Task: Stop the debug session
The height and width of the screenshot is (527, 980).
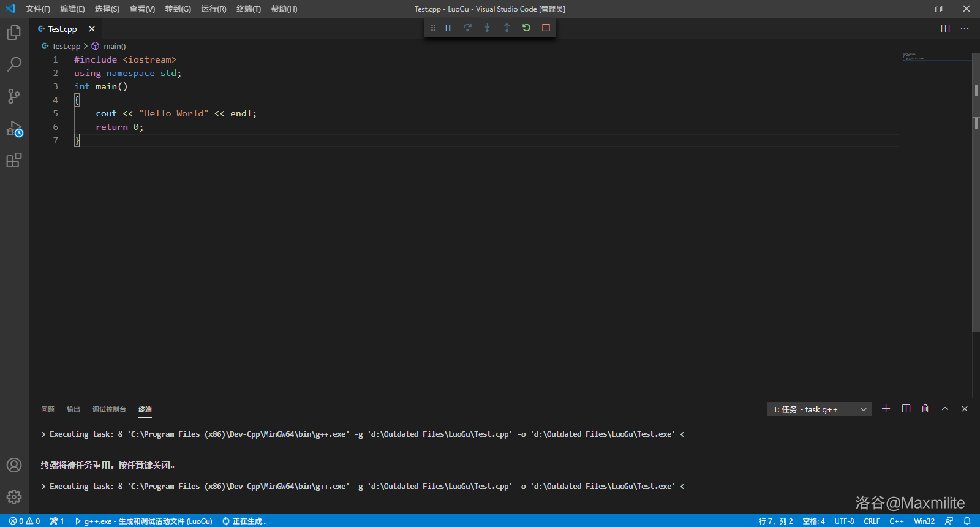Action: [546, 28]
